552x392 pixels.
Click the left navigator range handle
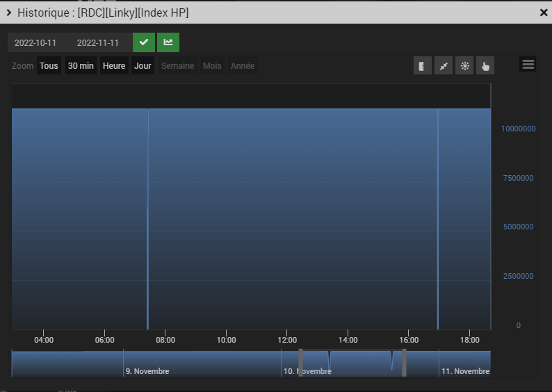pos(301,362)
